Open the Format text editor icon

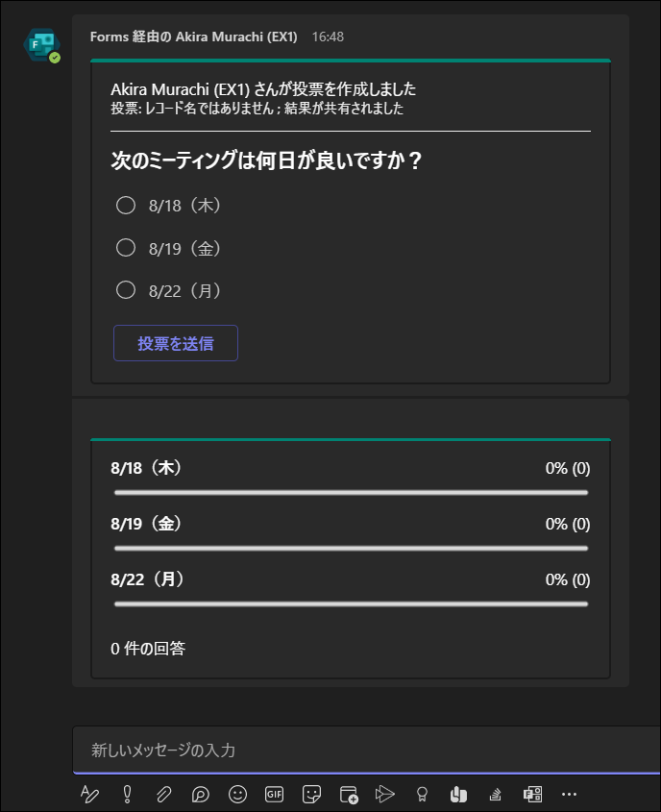[89, 794]
